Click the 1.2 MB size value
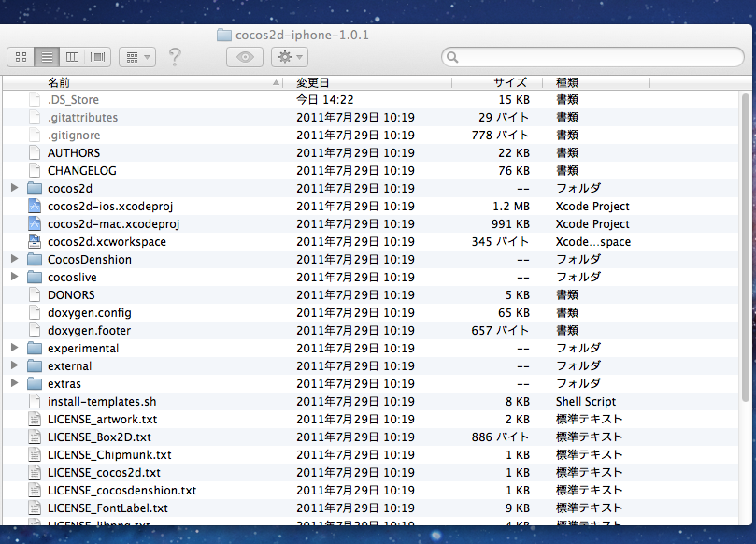Viewport: 756px width, 544px height. 511,207
